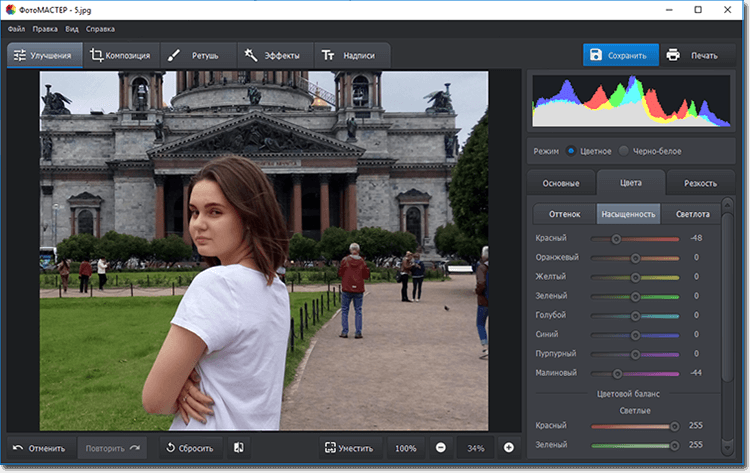
Task: Click the 100% zoom button
Action: click(x=405, y=448)
